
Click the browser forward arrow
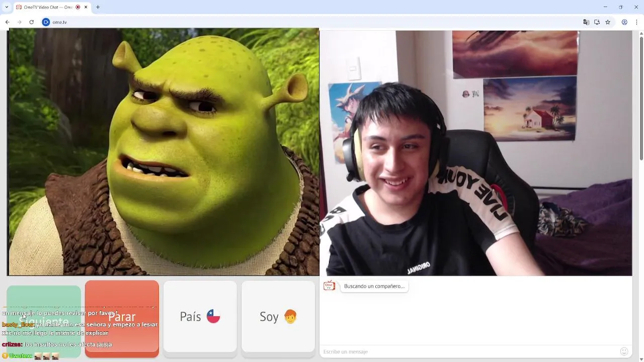pos(19,22)
